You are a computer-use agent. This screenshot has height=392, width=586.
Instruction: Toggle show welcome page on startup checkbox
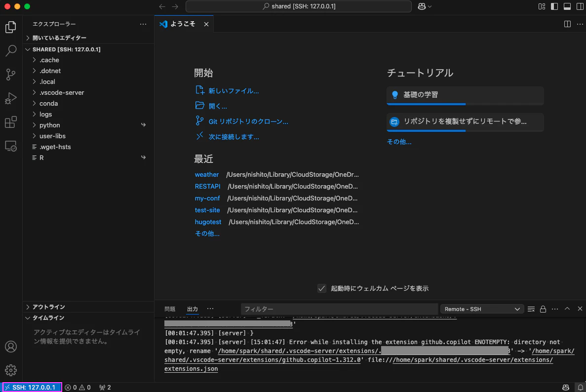pyautogui.click(x=322, y=288)
